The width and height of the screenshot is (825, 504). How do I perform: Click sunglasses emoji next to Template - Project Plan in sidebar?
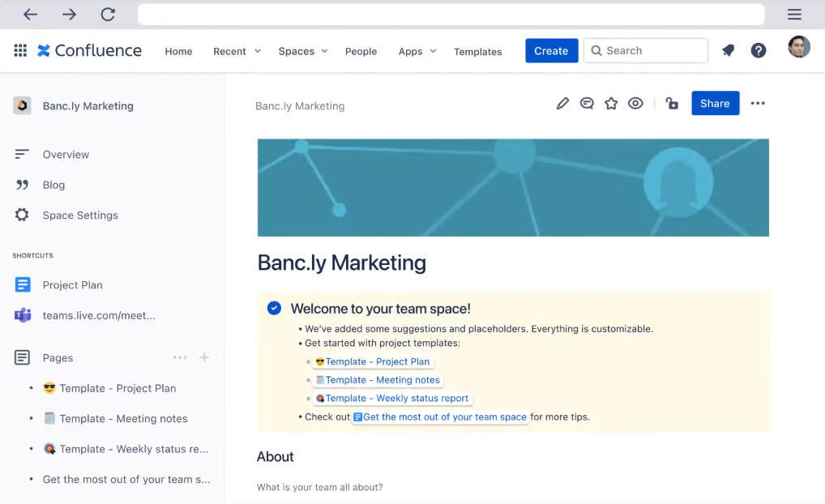(x=49, y=388)
